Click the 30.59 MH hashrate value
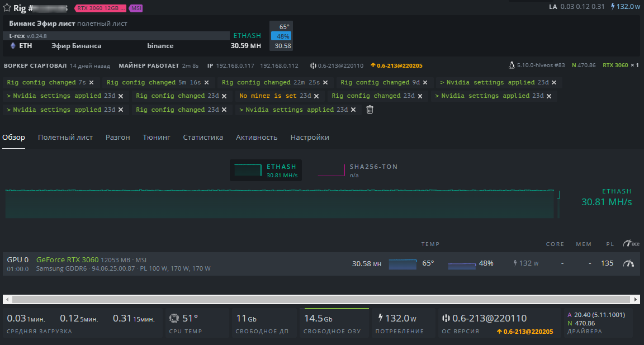The width and height of the screenshot is (644, 345). click(245, 46)
